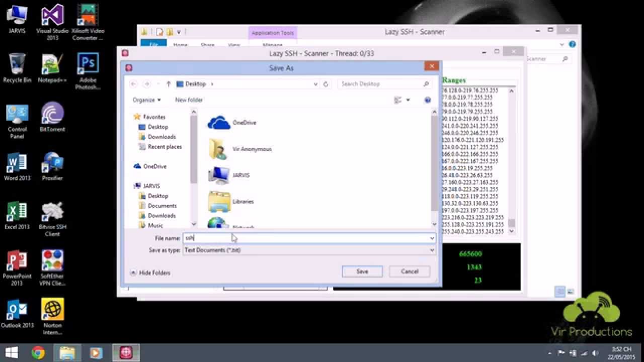
Task: Select JARVIS in the navigation pane
Action: (146, 186)
